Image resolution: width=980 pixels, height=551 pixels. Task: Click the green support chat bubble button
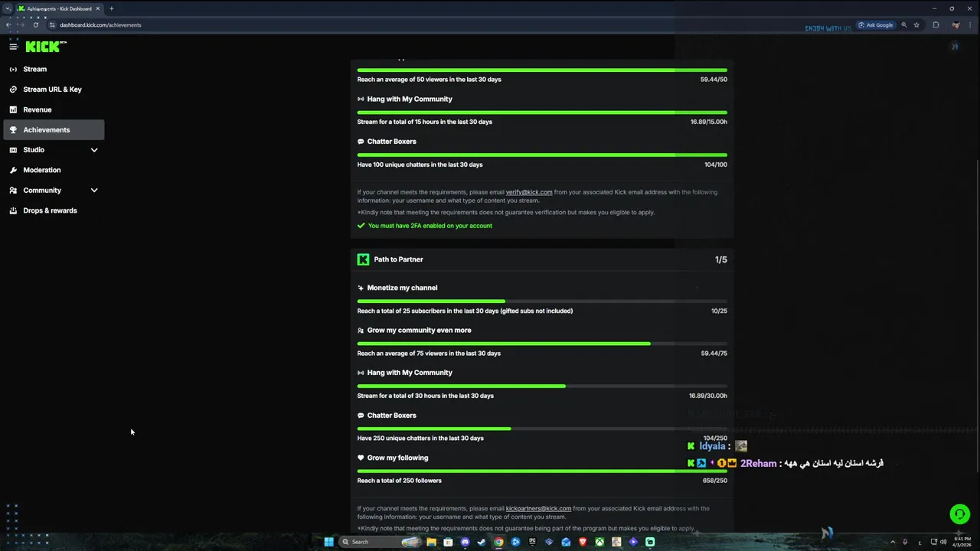pos(959,514)
